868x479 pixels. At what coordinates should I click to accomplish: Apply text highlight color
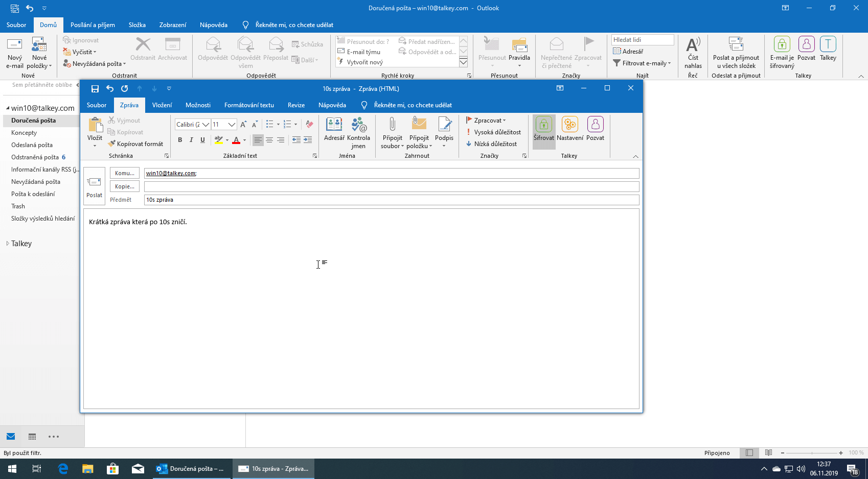[x=218, y=140]
